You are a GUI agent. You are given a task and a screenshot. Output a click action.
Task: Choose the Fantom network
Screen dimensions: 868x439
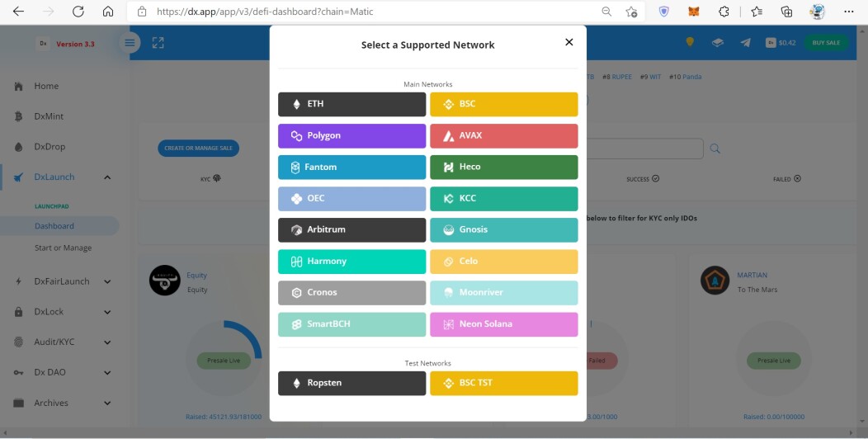[x=352, y=168]
